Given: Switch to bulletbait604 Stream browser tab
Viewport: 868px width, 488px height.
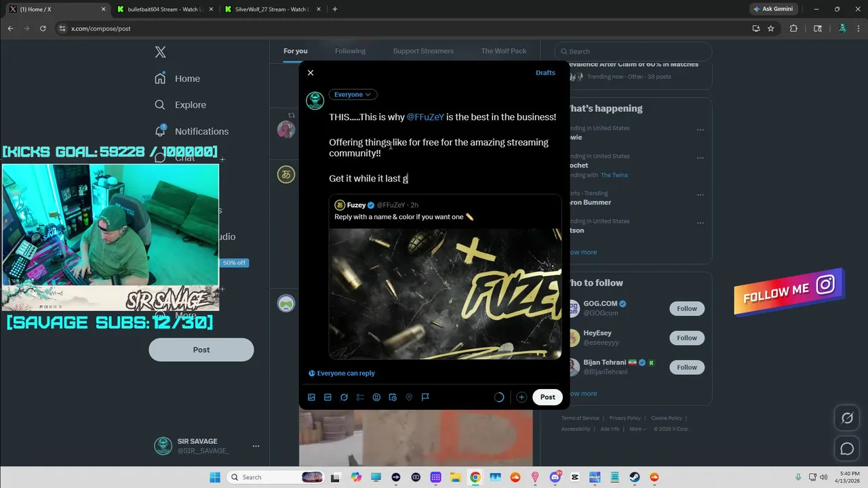Looking at the screenshot, I should click(x=163, y=9).
